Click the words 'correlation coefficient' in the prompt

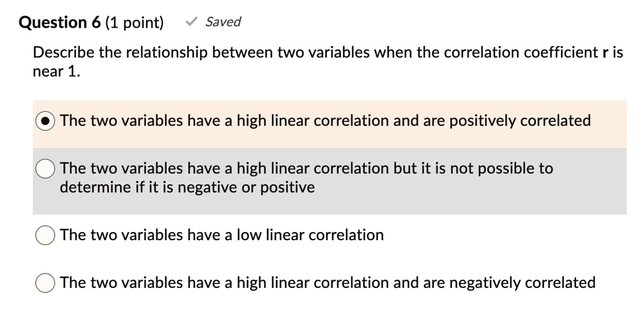[x=521, y=53]
